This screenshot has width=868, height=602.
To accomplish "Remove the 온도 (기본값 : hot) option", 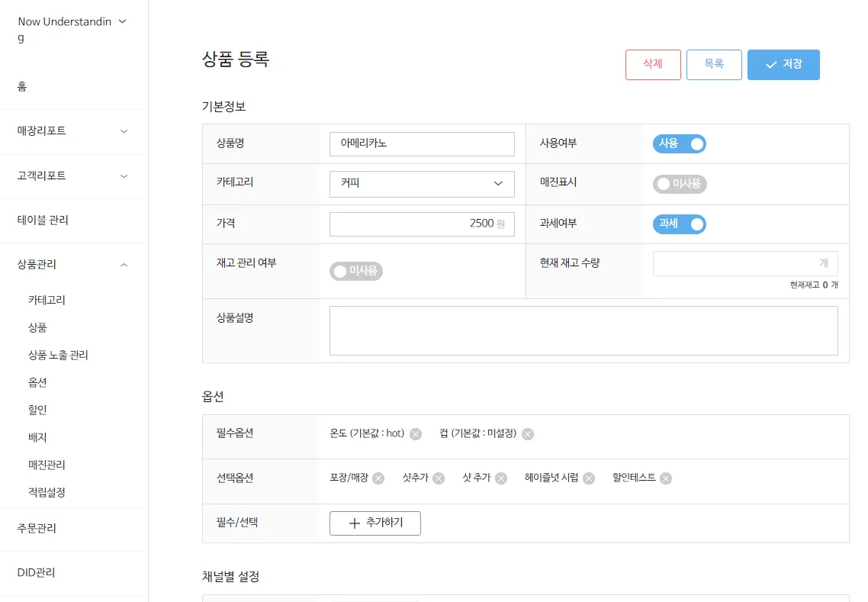I will [416, 434].
